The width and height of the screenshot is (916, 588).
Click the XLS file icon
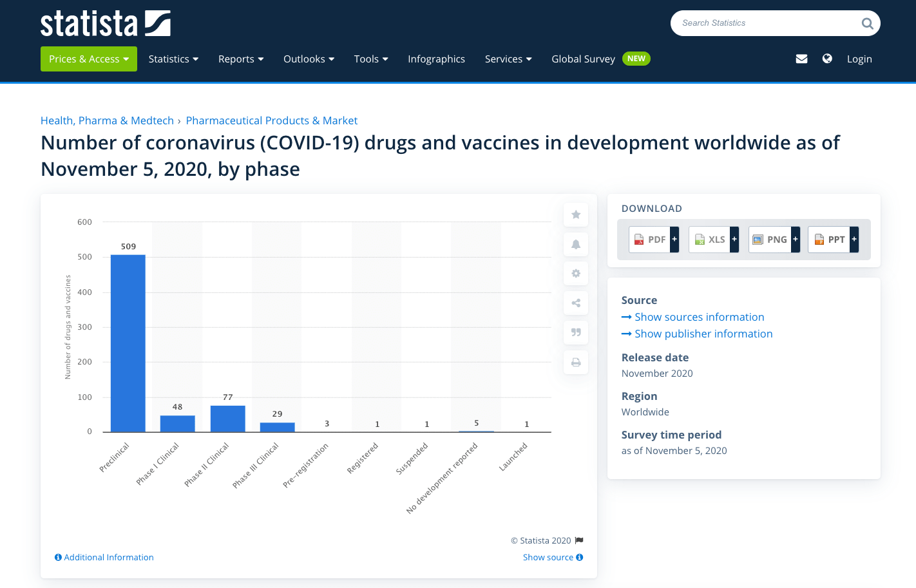coord(700,240)
